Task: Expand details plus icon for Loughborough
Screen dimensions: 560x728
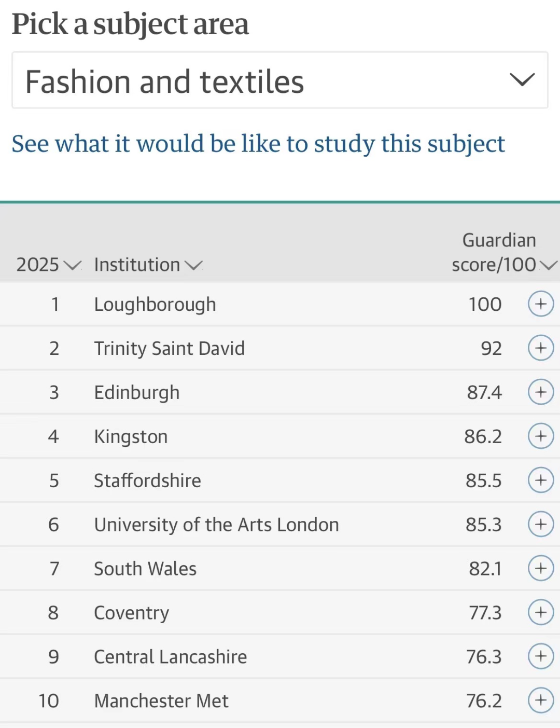Action: click(x=541, y=304)
